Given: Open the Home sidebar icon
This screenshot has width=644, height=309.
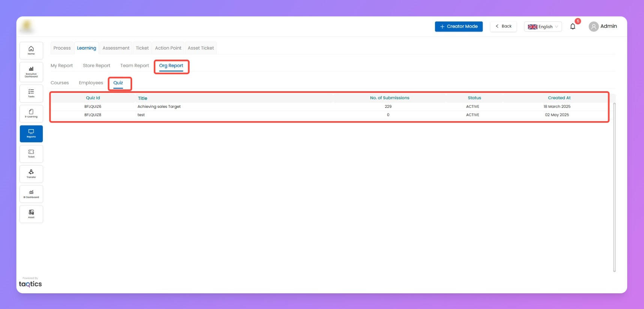Looking at the screenshot, I should tap(31, 50).
